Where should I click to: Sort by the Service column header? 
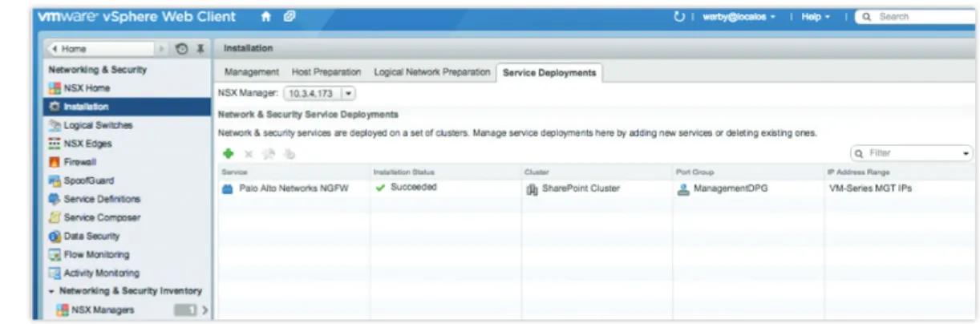(x=293, y=172)
